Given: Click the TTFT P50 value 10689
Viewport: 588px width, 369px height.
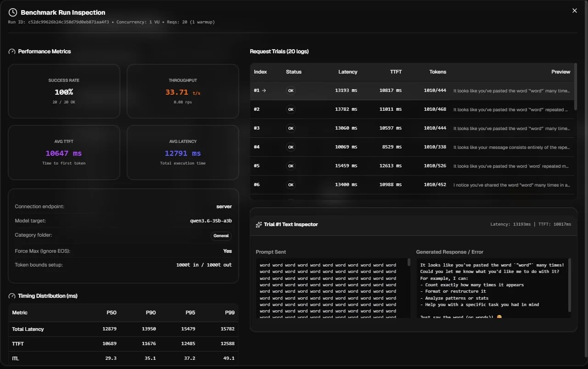Looking at the screenshot, I should [109, 344].
